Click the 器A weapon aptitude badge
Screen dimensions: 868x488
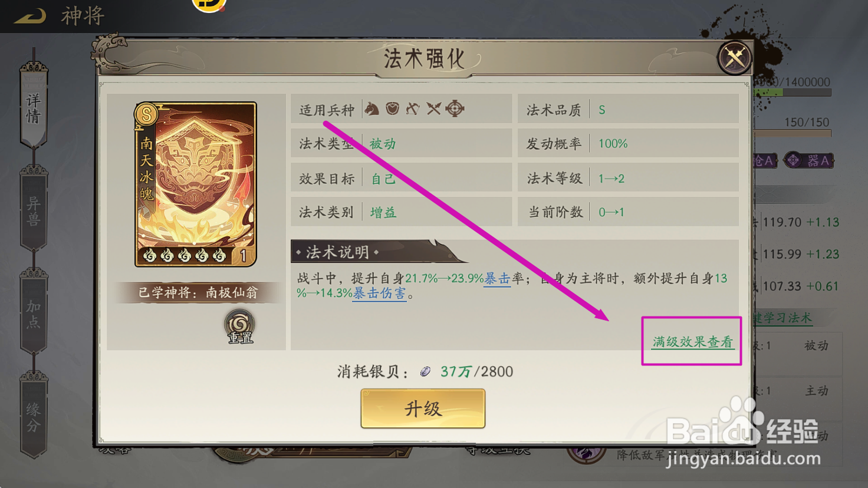[x=808, y=160]
